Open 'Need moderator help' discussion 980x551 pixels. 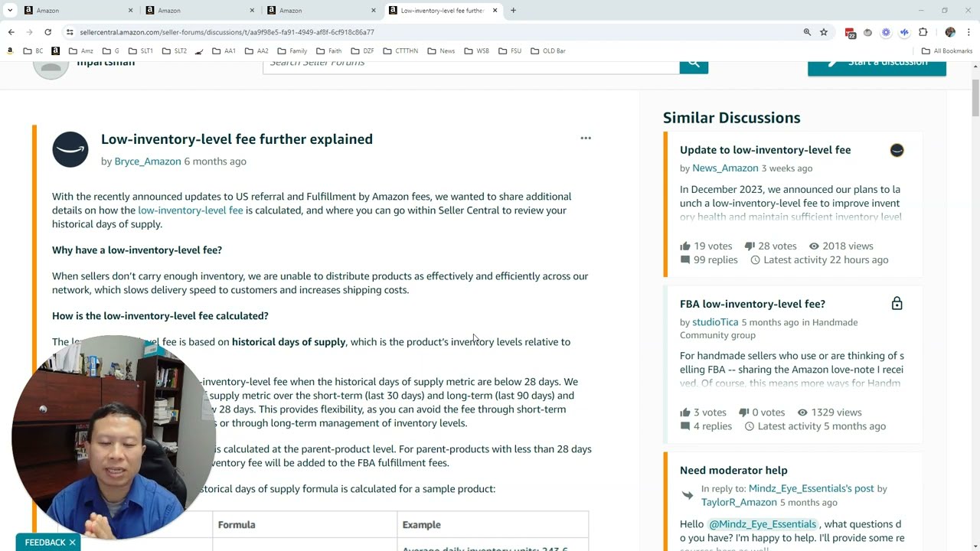point(733,471)
